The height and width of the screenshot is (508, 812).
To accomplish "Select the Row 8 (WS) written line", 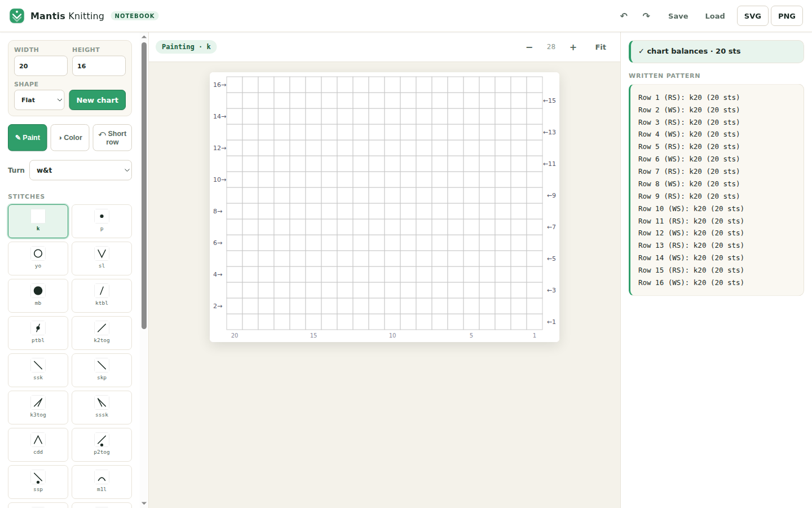I will [689, 184].
